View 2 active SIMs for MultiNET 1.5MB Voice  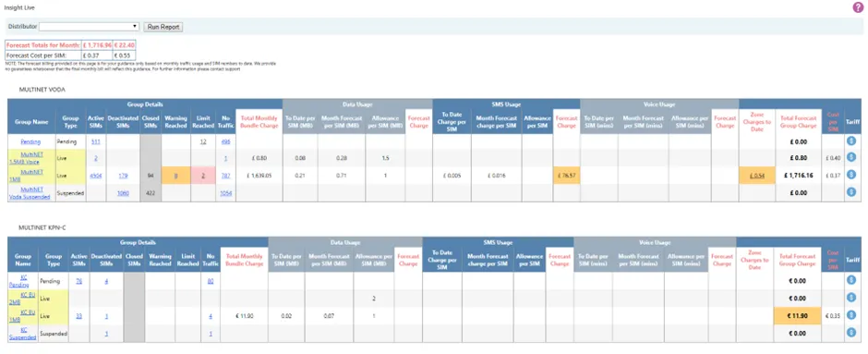click(x=95, y=158)
